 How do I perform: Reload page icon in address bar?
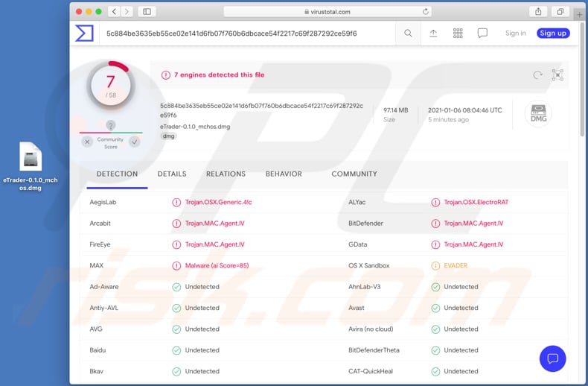[425, 12]
